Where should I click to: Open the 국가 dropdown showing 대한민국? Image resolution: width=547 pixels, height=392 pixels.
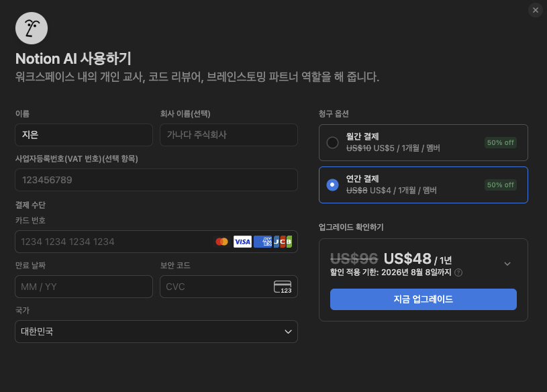[x=156, y=331]
